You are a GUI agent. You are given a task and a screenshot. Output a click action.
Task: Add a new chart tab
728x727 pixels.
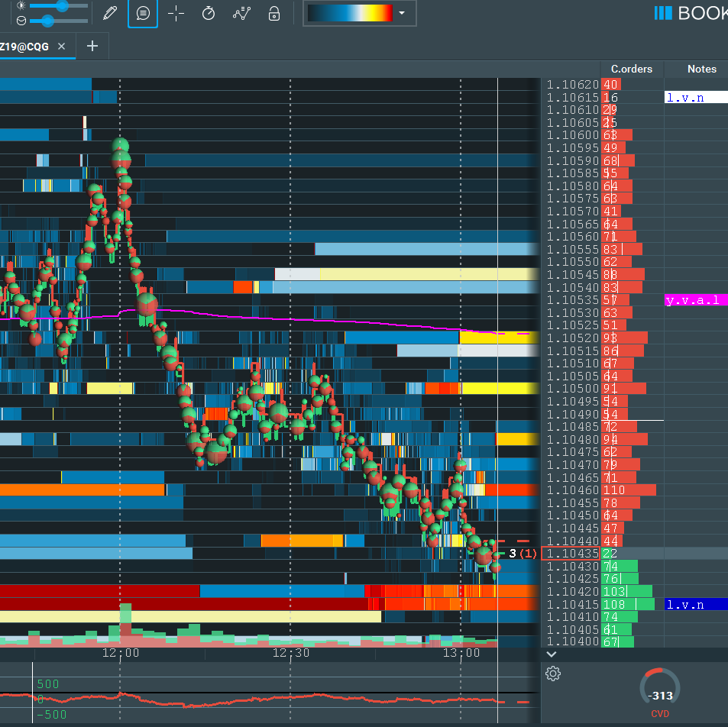click(92, 47)
